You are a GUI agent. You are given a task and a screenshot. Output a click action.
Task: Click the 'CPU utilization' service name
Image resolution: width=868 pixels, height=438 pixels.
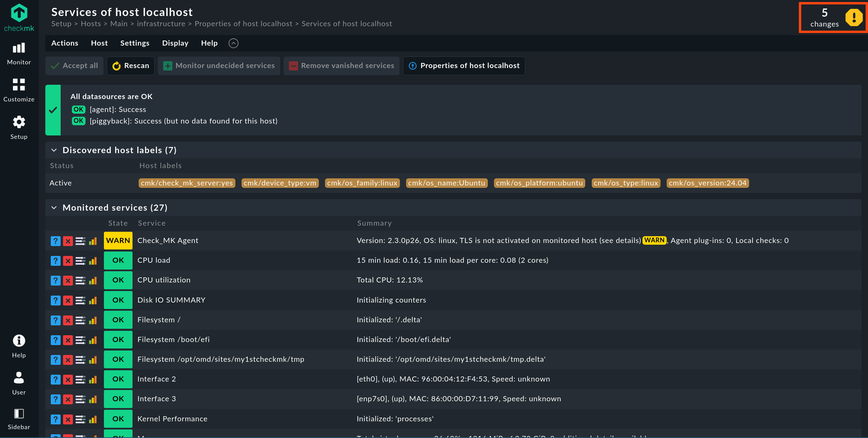point(164,280)
